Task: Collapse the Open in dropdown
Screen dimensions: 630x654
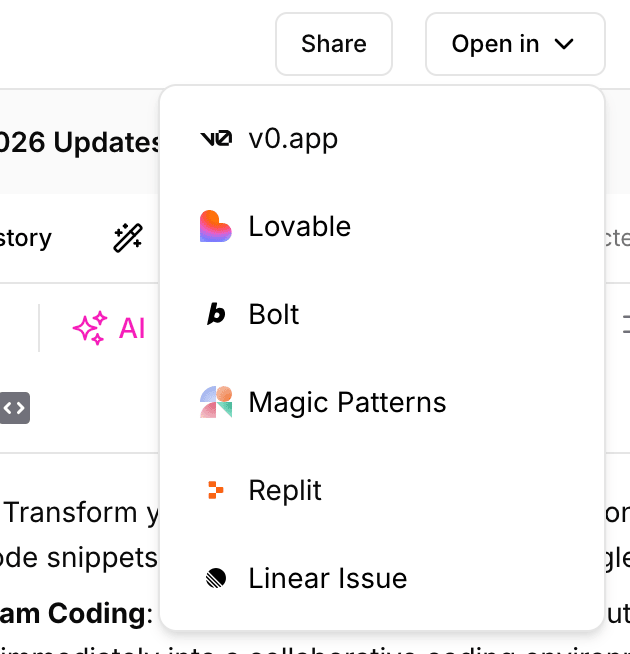Action: [515, 44]
